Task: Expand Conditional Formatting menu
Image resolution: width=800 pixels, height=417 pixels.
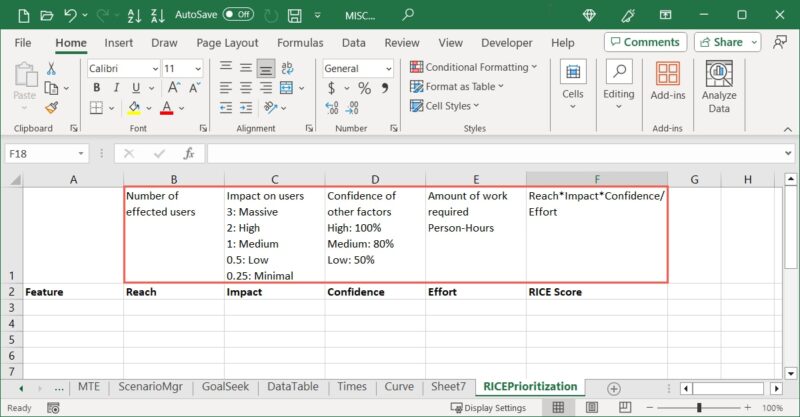Action: coord(473,67)
